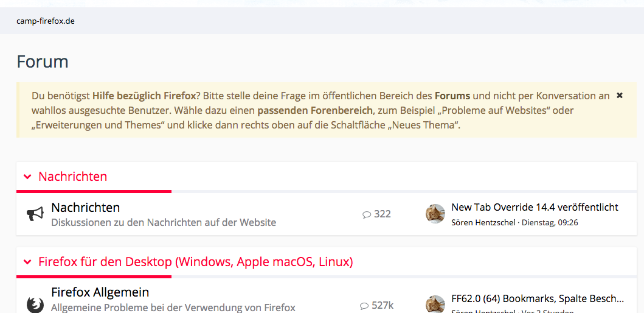
Task: Click the red Nachrichten category heading
Action: pyautogui.click(x=72, y=177)
